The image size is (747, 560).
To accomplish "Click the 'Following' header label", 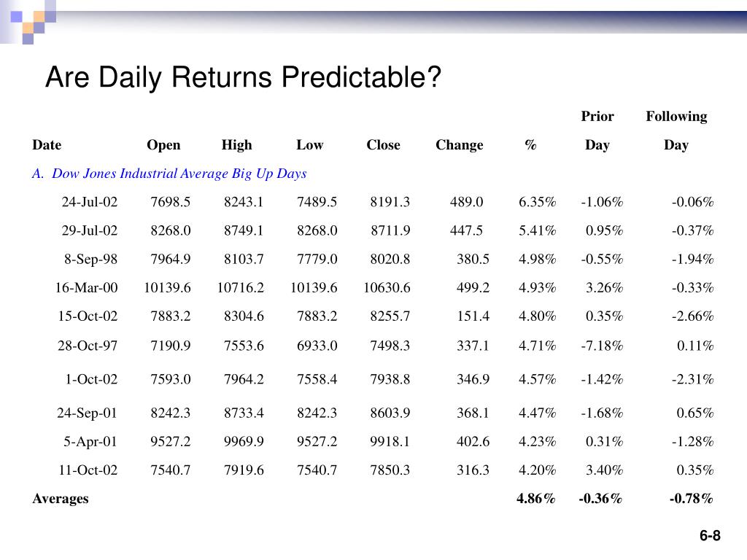I will click(x=676, y=117).
